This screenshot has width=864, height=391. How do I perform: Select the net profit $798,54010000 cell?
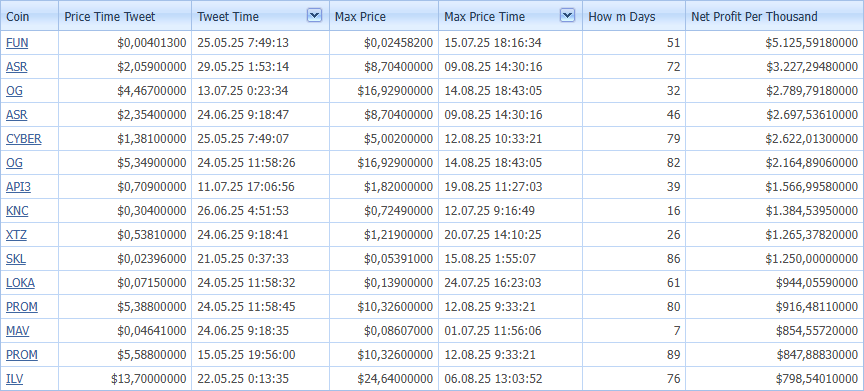click(x=775, y=379)
